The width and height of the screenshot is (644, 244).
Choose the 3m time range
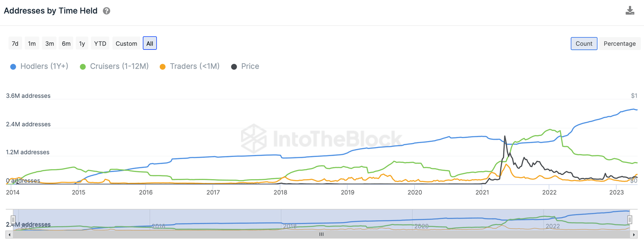click(x=49, y=44)
